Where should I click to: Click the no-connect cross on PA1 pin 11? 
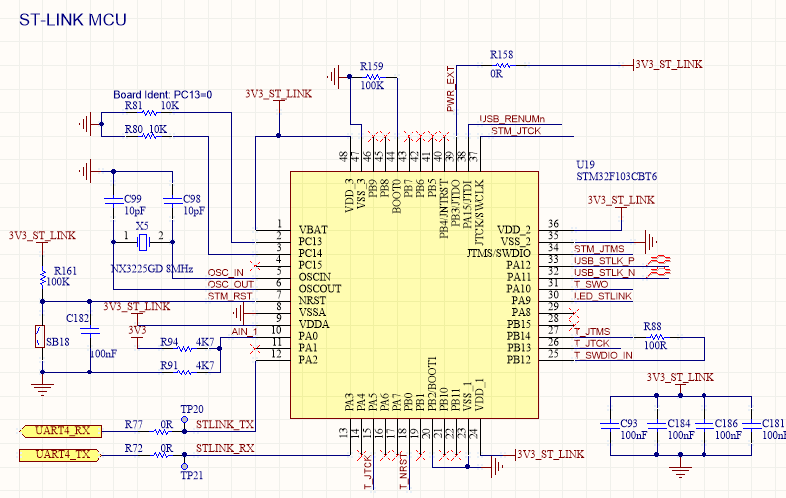click(256, 348)
